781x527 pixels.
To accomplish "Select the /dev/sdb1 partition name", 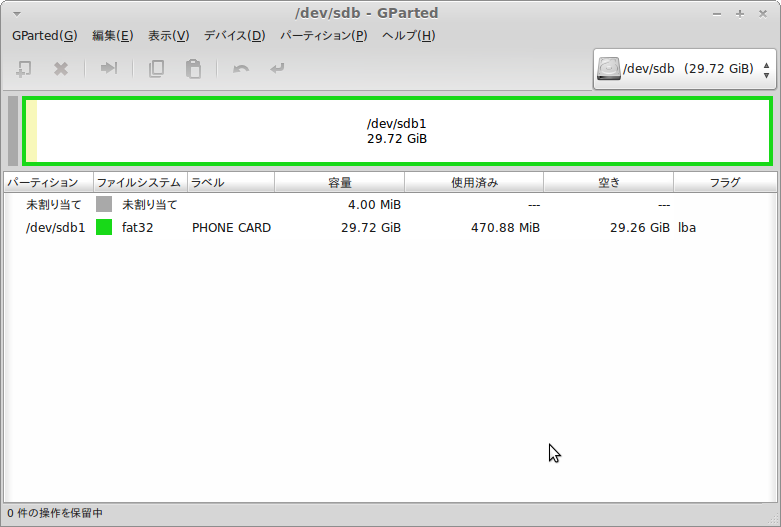I will point(55,228).
